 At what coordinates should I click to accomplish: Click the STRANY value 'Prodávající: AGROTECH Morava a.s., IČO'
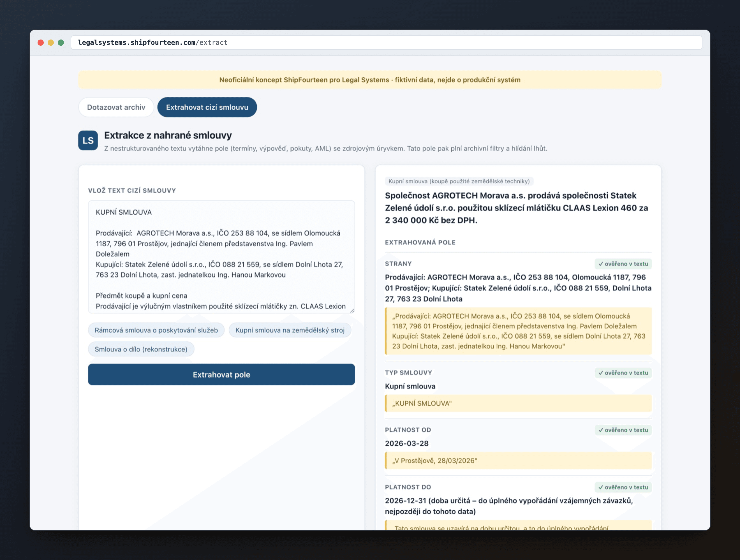click(x=518, y=288)
